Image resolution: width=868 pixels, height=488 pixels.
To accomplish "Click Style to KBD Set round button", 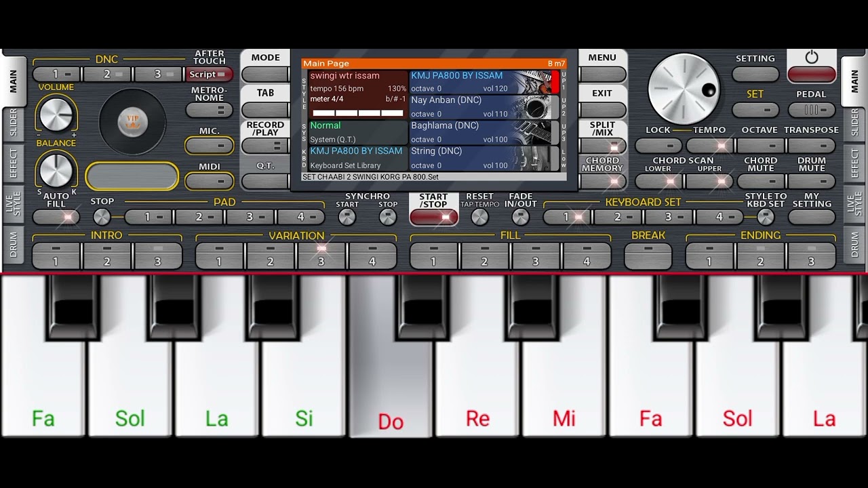I will point(766,217).
